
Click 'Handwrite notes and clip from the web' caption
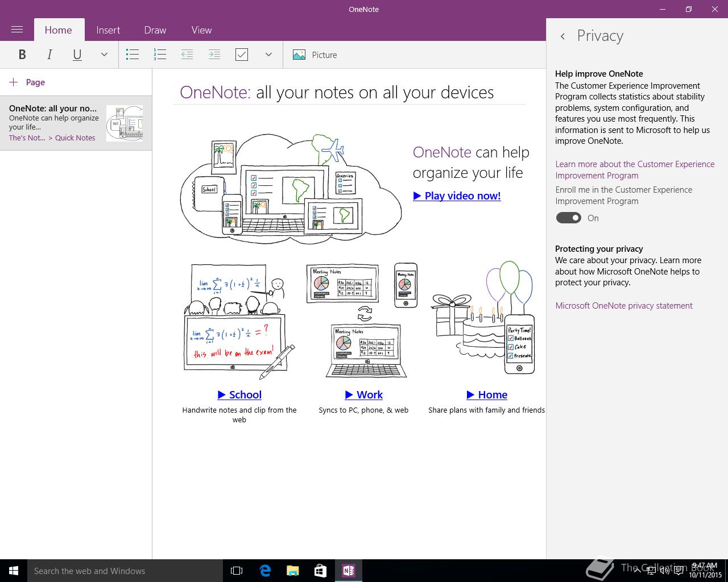tap(239, 415)
